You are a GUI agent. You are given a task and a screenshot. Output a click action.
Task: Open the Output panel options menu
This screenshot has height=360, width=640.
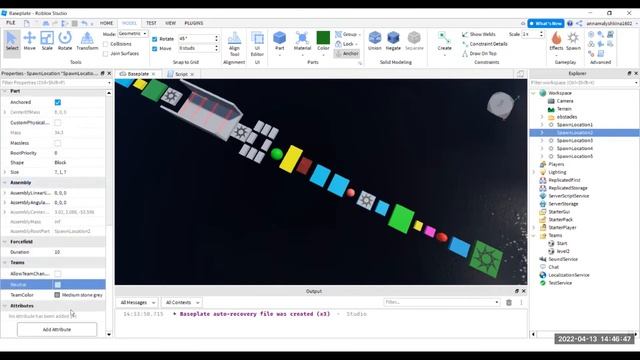click(521, 302)
